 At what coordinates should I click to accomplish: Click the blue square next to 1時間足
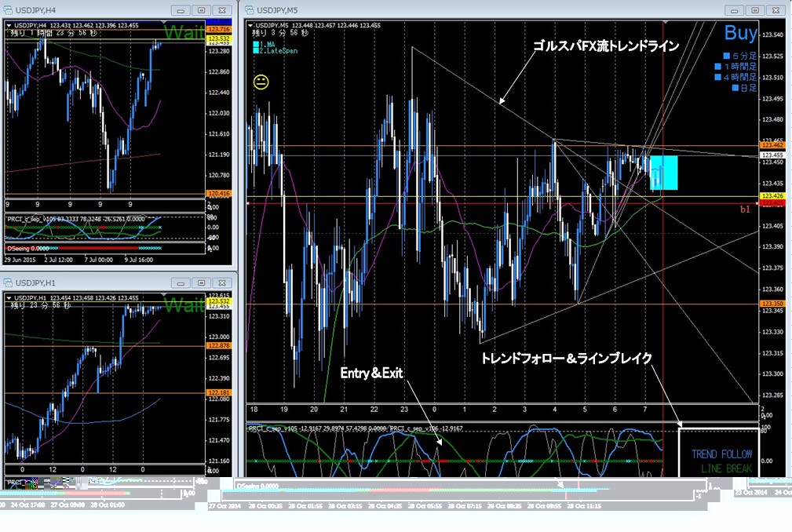(717, 67)
